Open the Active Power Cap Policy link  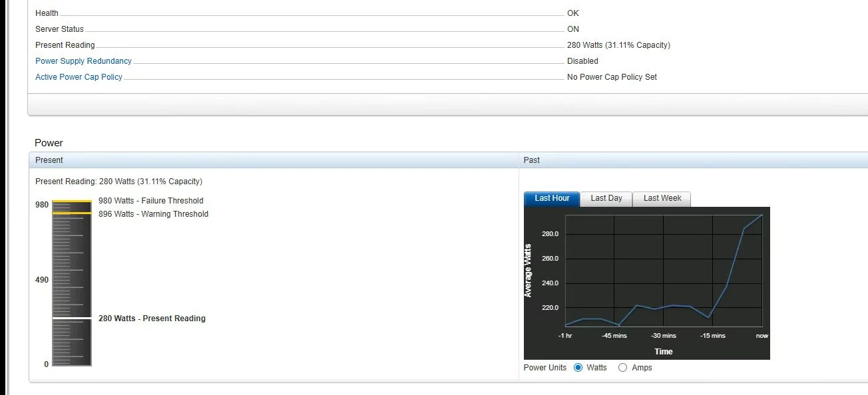point(79,77)
